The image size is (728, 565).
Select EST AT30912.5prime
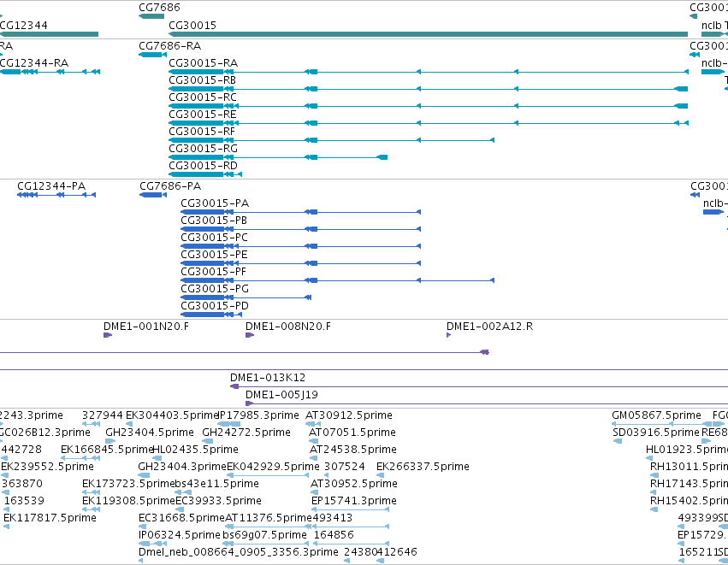coord(349,415)
